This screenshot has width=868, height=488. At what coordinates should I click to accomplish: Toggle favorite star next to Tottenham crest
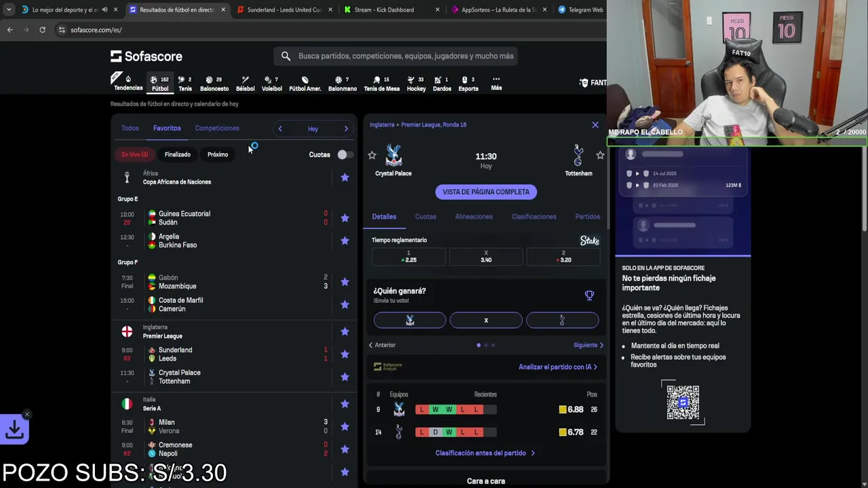tap(600, 155)
